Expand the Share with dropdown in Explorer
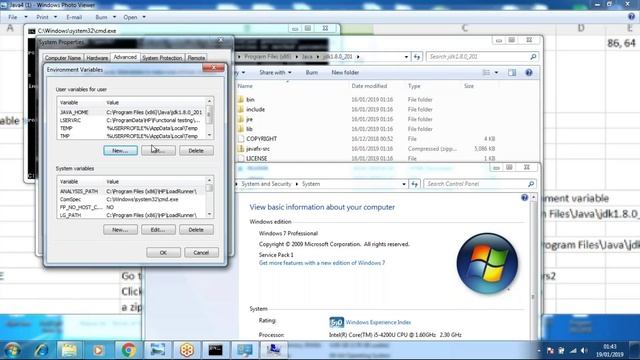Image resolution: width=640 pixels, height=360 pixels. click(276, 73)
